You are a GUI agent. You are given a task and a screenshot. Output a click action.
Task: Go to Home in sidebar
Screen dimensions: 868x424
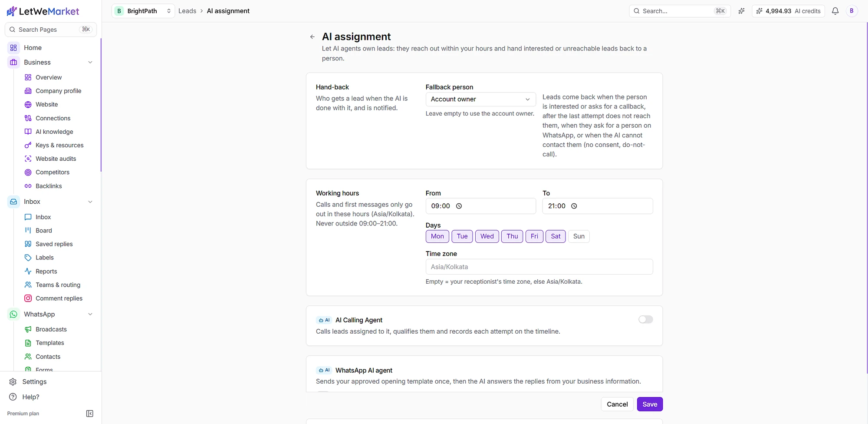pyautogui.click(x=33, y=48)
